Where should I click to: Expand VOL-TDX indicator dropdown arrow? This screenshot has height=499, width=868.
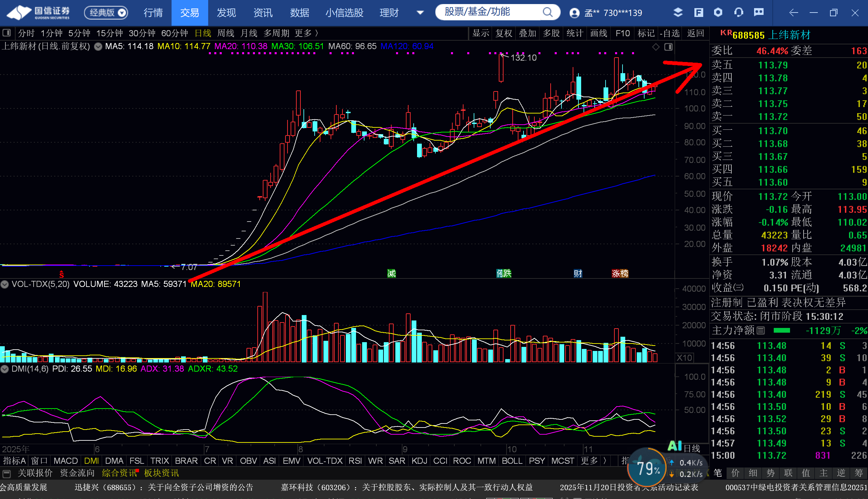point(4,285)
